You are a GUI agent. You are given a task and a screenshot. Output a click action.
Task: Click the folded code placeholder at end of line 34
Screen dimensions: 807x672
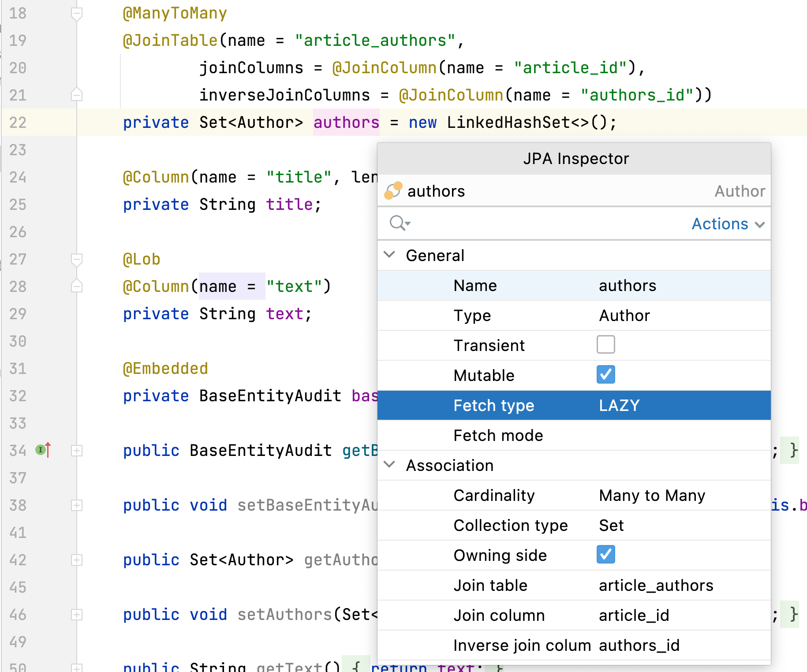click(790, 450)
